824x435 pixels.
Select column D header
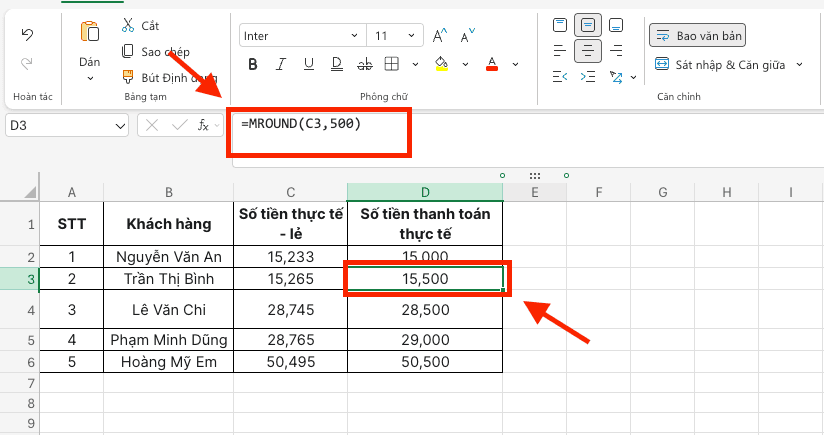(x=425, y=192)
